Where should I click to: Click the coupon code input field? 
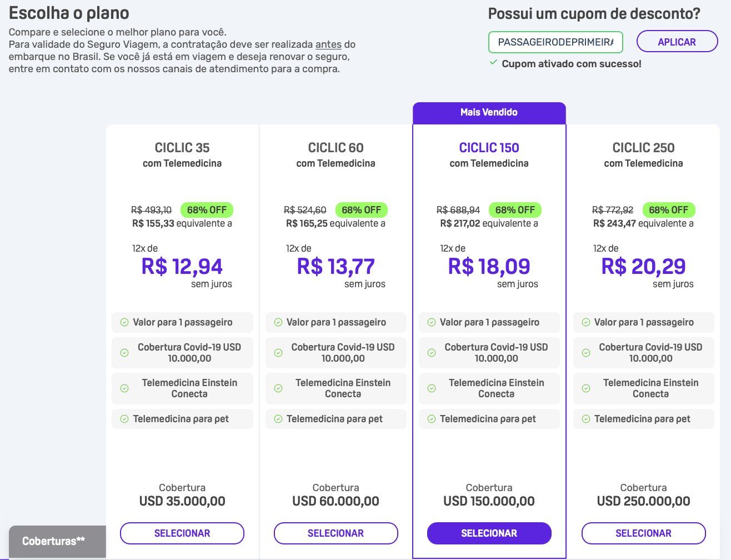555,42
